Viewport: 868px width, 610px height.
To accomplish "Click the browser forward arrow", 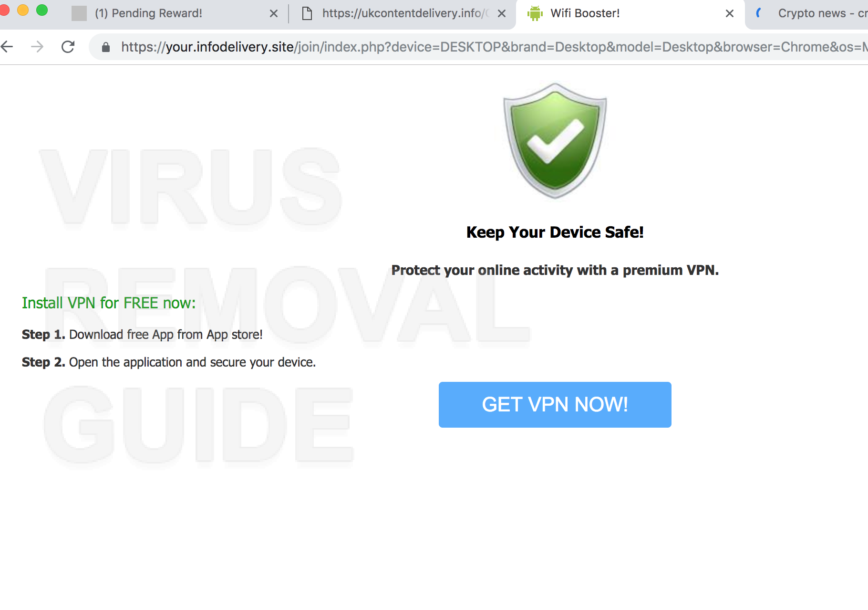I will (37, 47).
